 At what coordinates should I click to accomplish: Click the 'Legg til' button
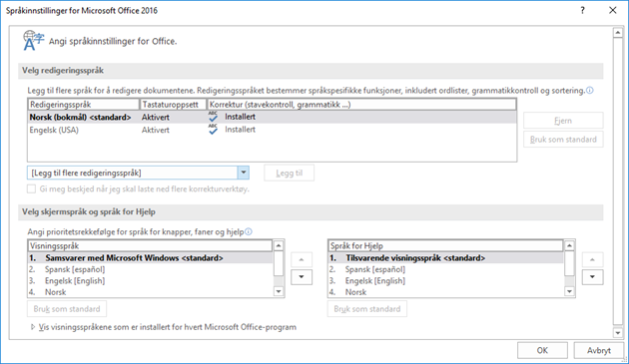pos(289,173)
